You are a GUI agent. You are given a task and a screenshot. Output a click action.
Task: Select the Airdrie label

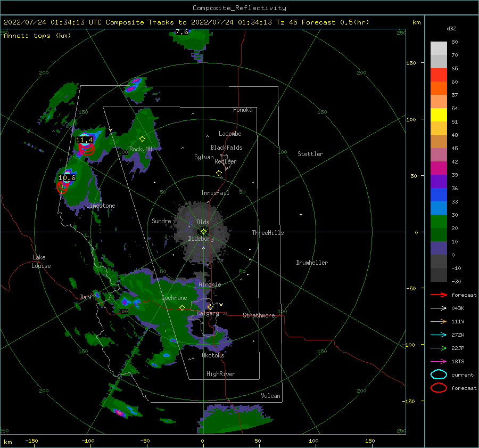[x=210, y=284]
